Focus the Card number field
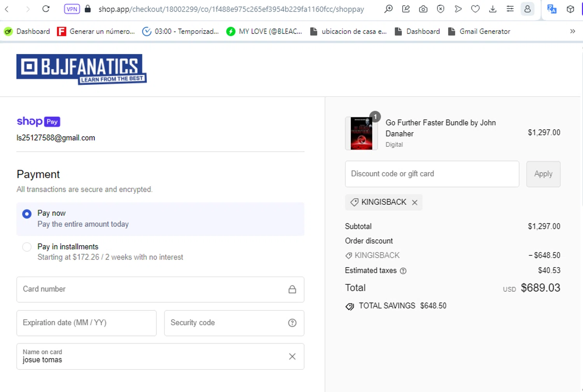 (x=160, y=289)
